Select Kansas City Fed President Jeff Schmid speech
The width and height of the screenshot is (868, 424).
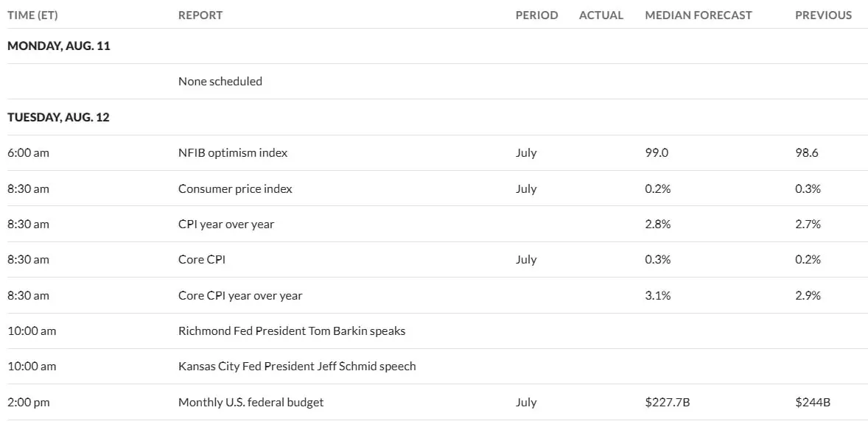tap(297, 366)
